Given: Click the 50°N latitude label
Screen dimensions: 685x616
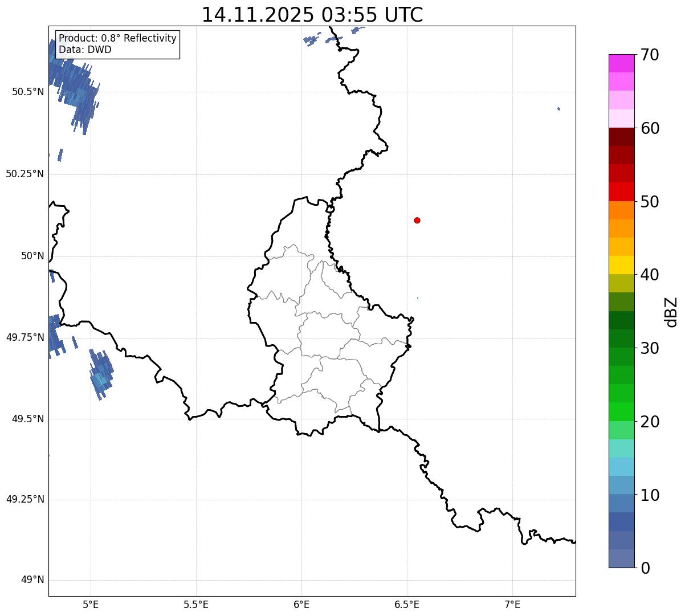Looking at the screenshot, I should [32, 256].
